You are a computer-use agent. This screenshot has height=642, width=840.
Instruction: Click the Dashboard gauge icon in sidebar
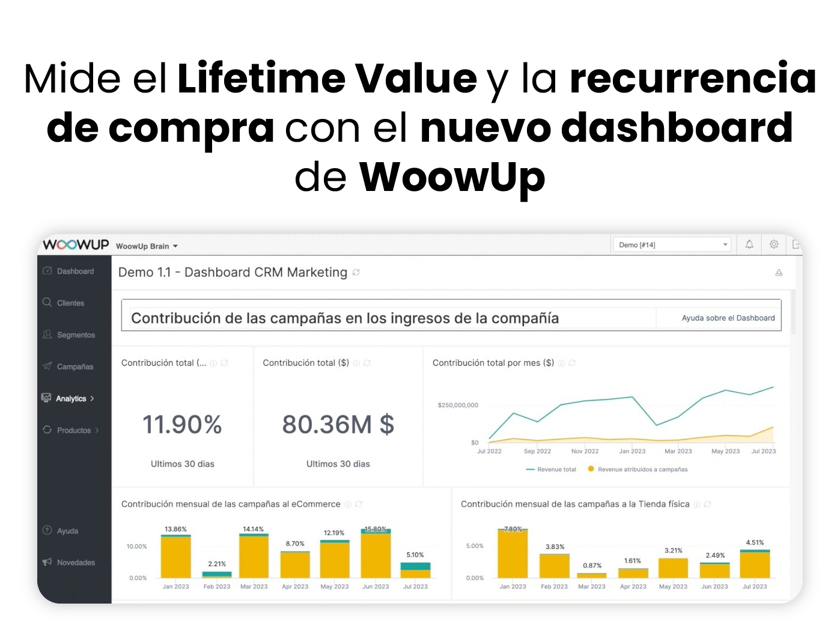click(47, 271)
